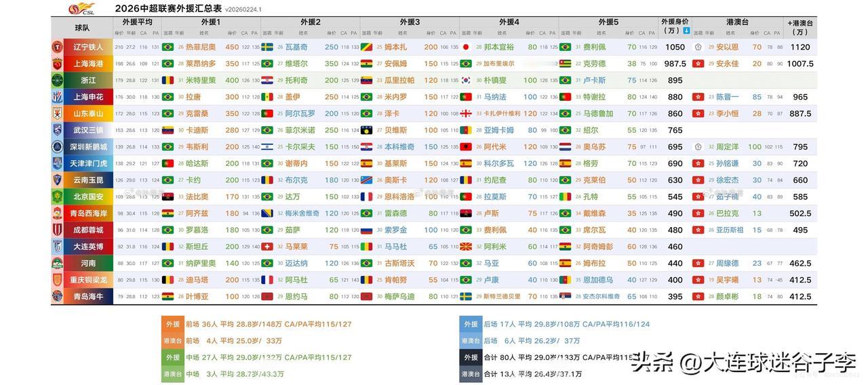Click the 外援3 column header
Screen dimensions: 868x385
click(x=410, y=22)
